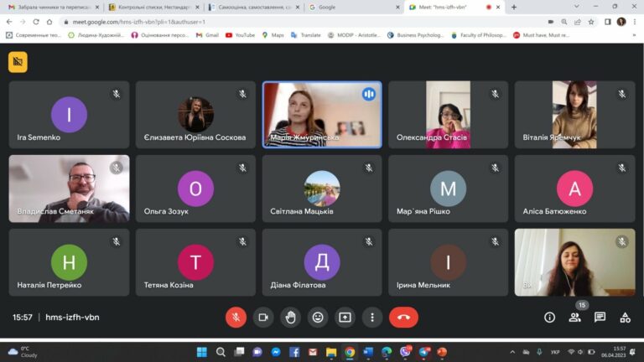Image resolution: width=644 pixels, height=362 pixels.
Task: Expand the tab search dropdown arrow
Action: click(577, 7)
